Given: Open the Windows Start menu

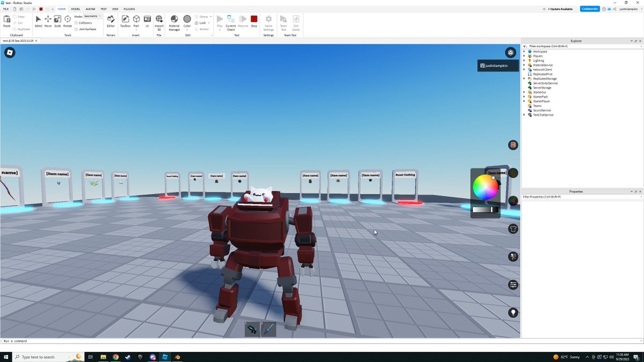Looking at the screenshot, I should 6,357.
